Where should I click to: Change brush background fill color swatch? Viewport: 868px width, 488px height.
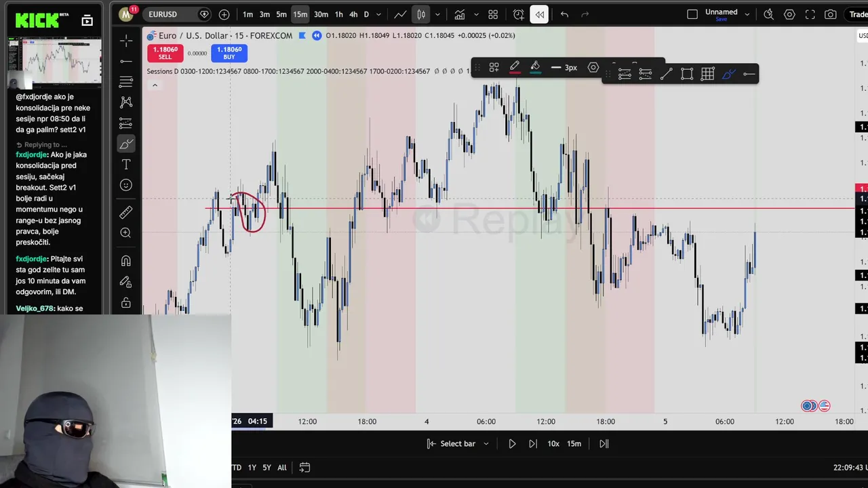pos(535,67)
